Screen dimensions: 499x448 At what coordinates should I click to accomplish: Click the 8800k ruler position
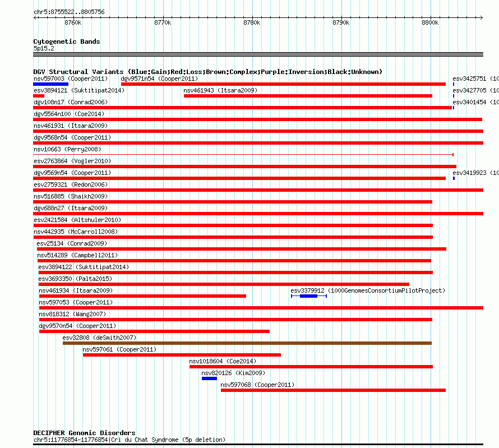pos(430,22)
